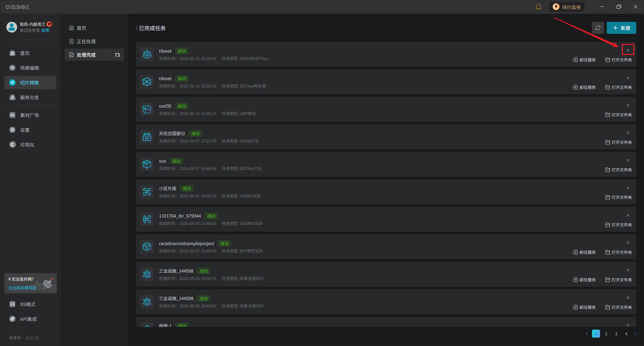Image resolution: width=644 pixels, height=346 pixels.
Task: Click 打开文件夹 for 小区片段
Action: (619, 197)
